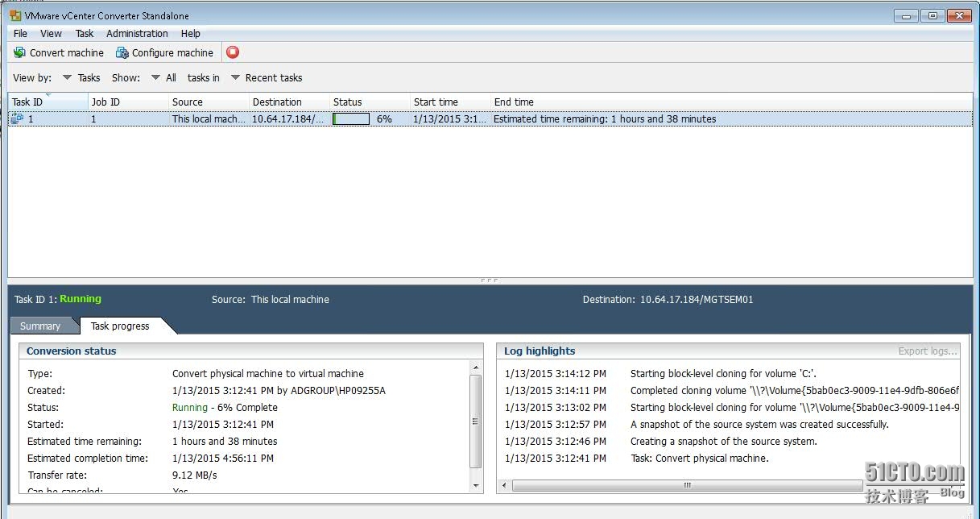The width and height of the screenshot is (980, 519).
Task: Click the '1/13/2015 3:1...' start time cell
Action: pyautogui.click(x=449, y=118)
